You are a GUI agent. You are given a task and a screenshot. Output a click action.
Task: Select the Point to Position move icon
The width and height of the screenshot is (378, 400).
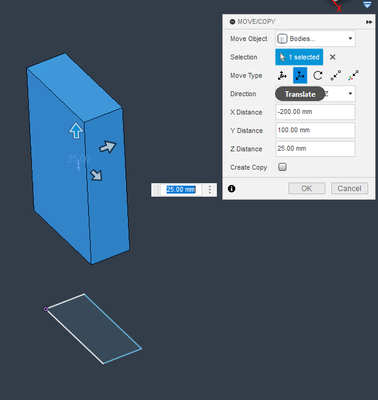353,75
